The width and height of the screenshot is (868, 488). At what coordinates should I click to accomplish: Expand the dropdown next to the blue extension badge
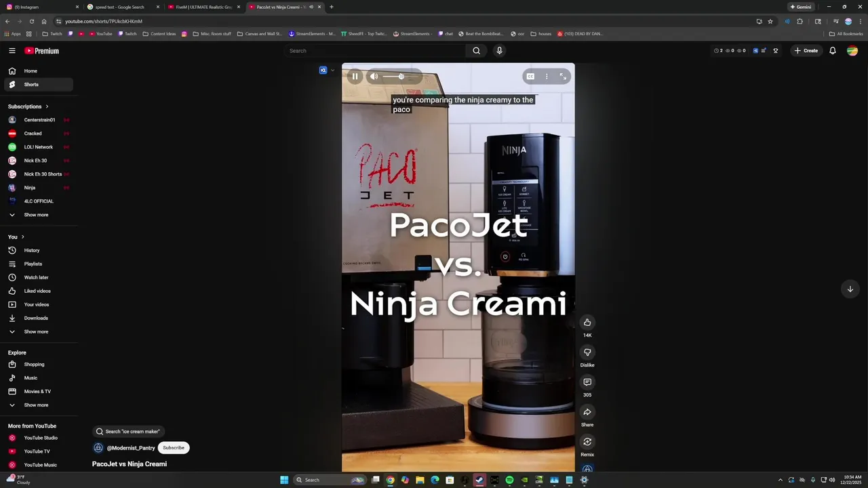(x=332, y=70)
